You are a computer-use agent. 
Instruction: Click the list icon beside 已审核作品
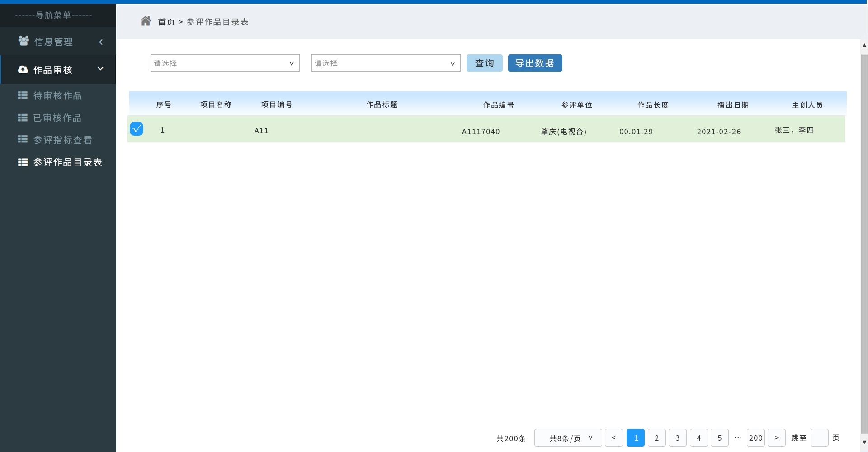(23, 118)
